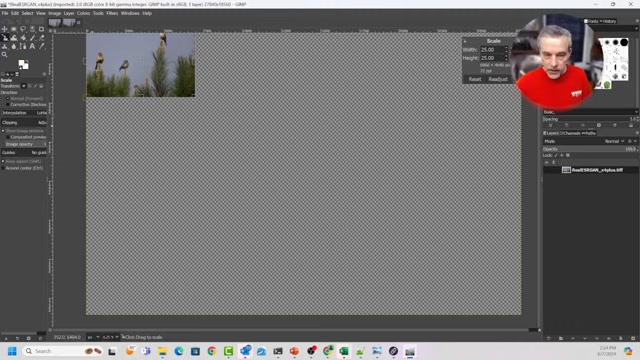640x360 pixels.
Task: Select the Bucket Fill tool
Action: click(x=23, y=38)
